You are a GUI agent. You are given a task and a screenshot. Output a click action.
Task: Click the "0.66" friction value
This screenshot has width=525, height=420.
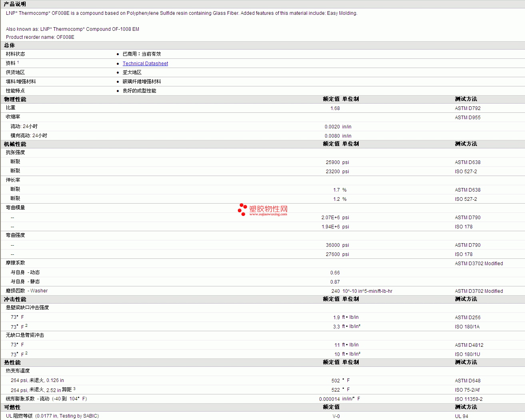(x=335, y=273)
